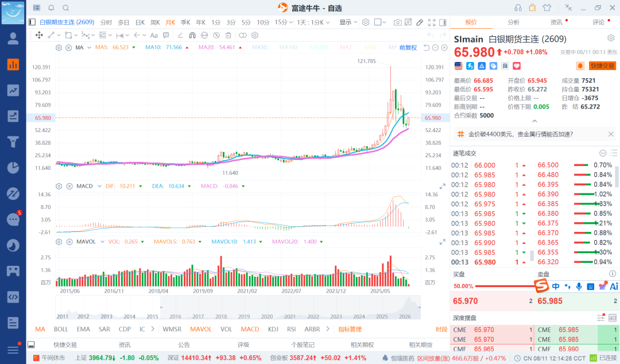Image resolution: width=620 pixels, height=364 pixels.
Task: Click the trash icon to delete drawings
Action: click(228, 35)
